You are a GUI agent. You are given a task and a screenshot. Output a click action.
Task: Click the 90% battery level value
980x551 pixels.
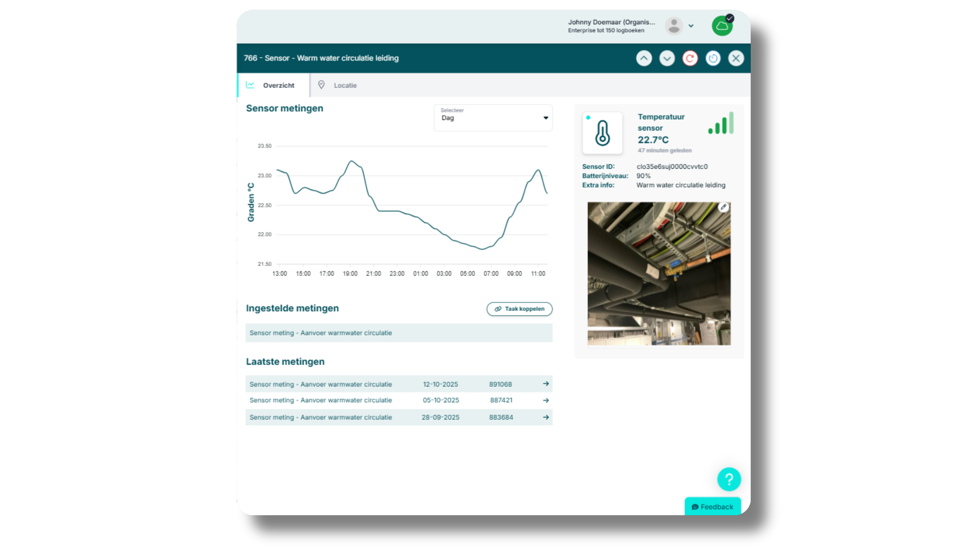pyautogui.click(x=643, y=176)
